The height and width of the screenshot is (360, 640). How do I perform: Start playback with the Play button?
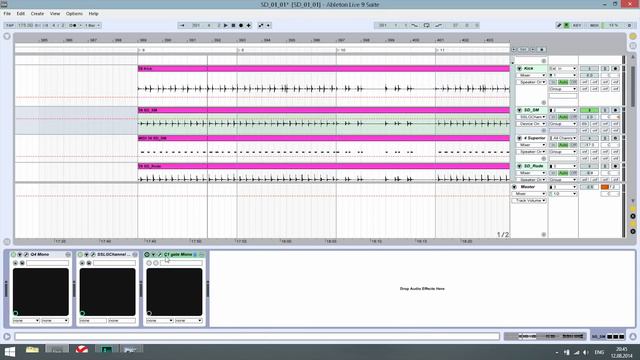pos(226,25)
